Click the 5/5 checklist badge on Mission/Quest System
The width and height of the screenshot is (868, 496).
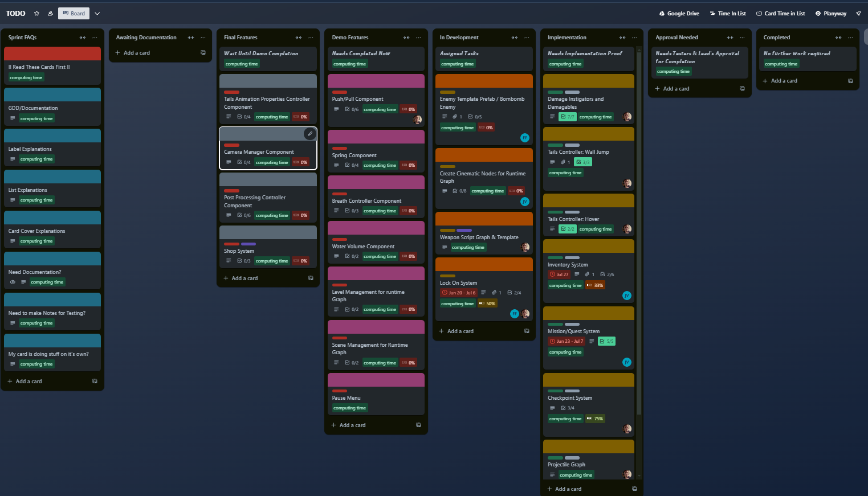click(606, 341)
